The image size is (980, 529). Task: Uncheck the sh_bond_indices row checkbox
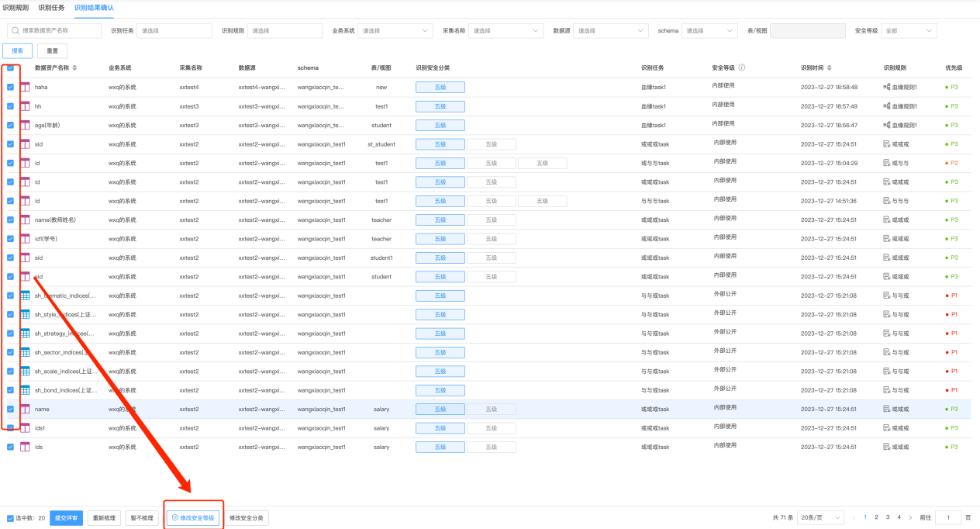tap(10, 390)
